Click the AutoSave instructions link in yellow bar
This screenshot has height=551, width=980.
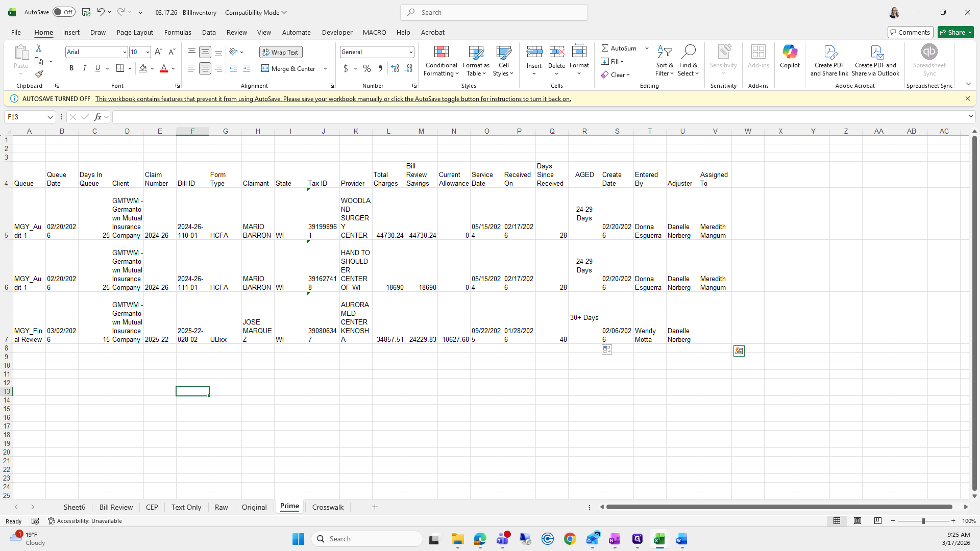click(x=333, y=99)
